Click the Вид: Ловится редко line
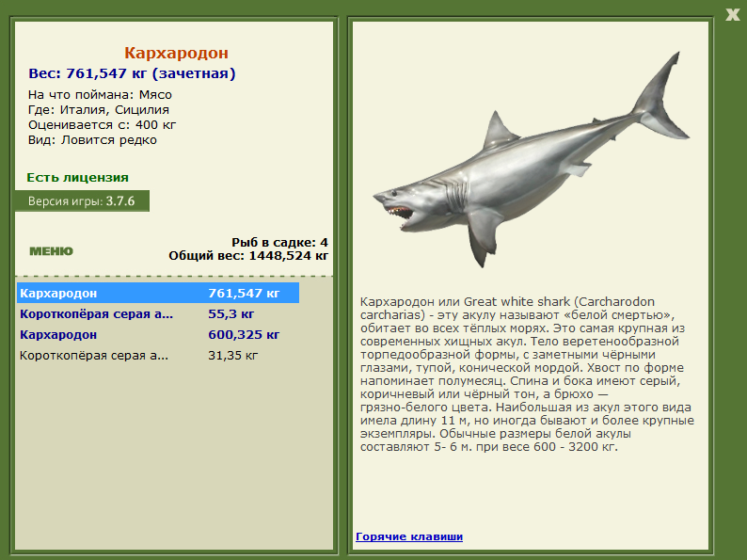The width and height of the screenshot is (747, 560). click(x=92, y=140)
